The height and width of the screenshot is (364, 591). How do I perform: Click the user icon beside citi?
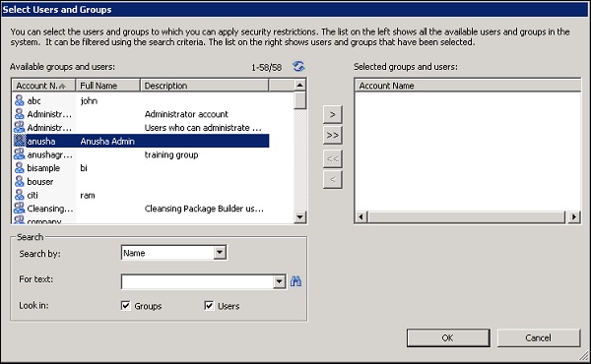coord(20,195)
